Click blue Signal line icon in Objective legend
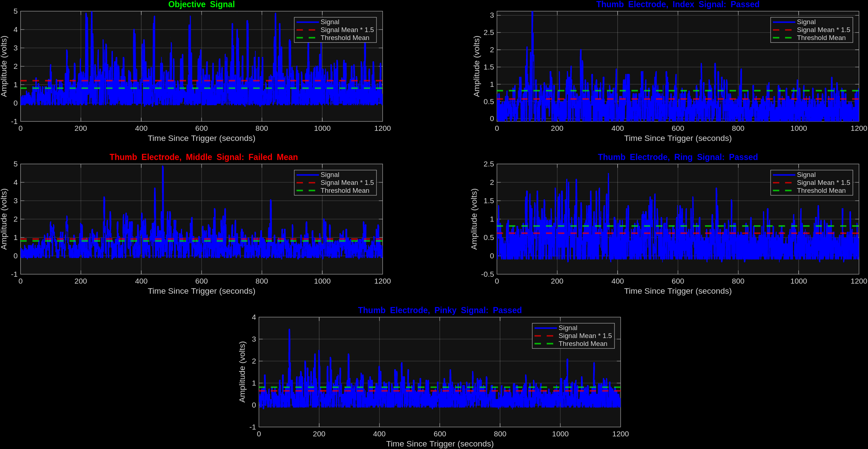The image size is (868, 449). (307, 22)
